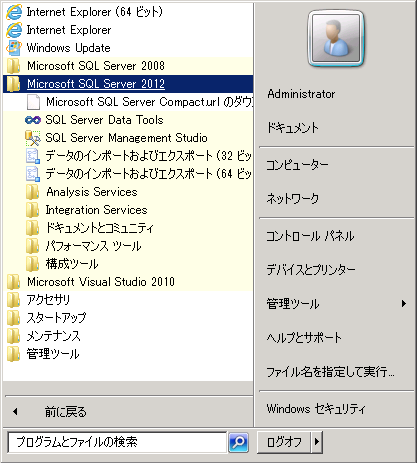Click the Microsoft SQL Server 2012 folder icon
Screen dimensions: 417x463
pyautogui.click(x=13, y=84)
